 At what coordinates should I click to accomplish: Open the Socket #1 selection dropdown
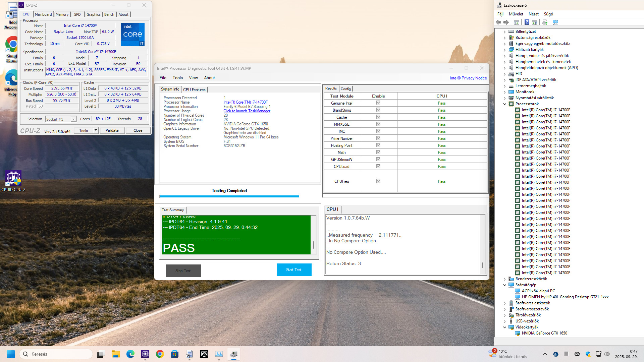click(x=73, y=119)
